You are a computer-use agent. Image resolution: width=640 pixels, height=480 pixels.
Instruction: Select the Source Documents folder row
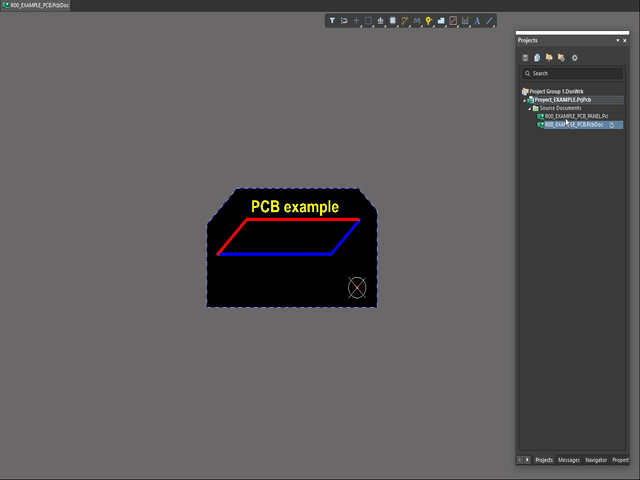click(x=560, y=108)
